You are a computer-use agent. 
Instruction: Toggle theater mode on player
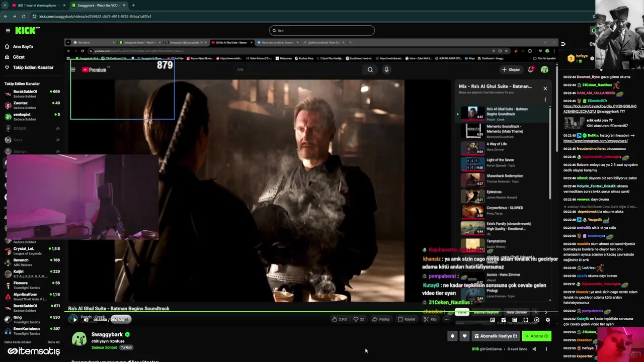coord(515,320)
